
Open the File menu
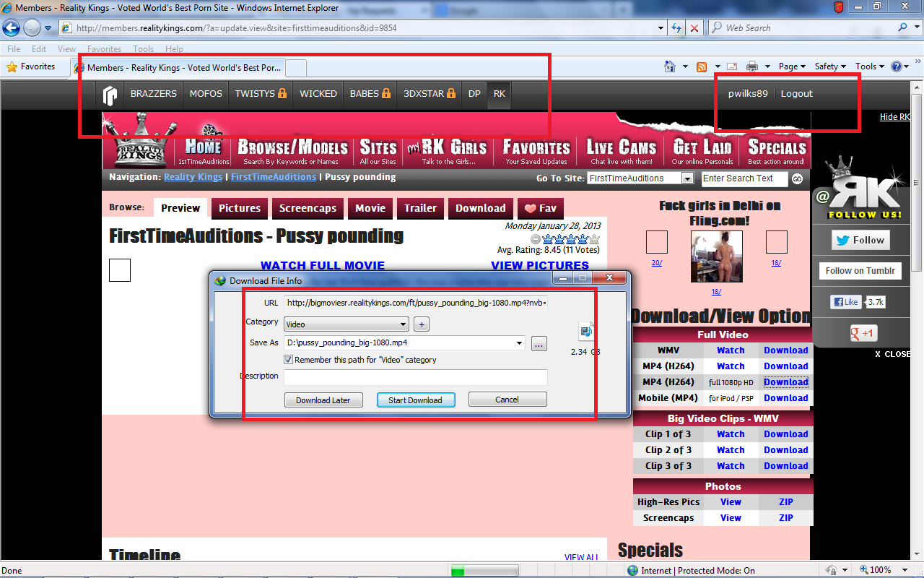tap(14, 49)
